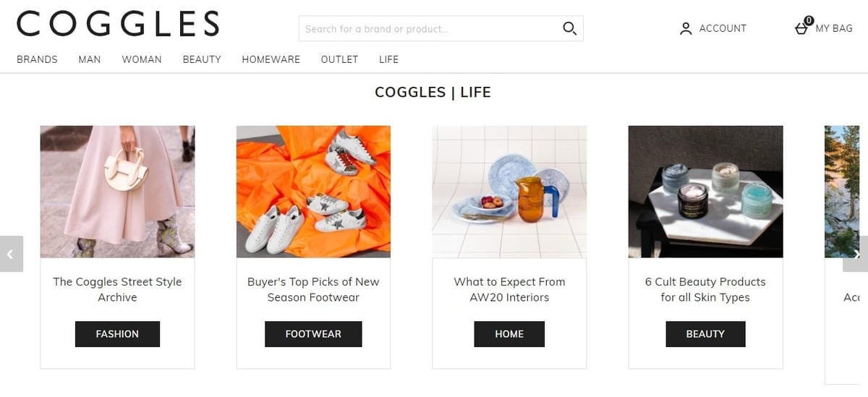Go to the Outlet section
The image size is (868, 397).
[x=339, y=59]
